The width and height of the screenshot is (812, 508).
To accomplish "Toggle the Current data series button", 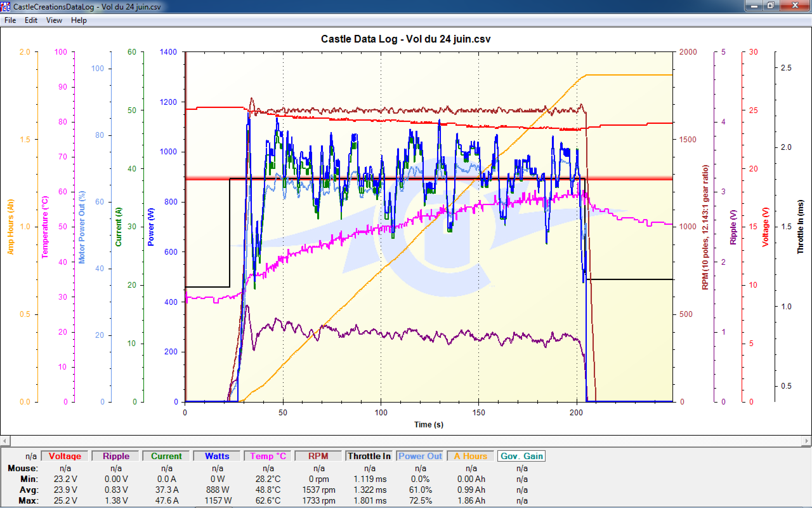I will coord(167,456).
